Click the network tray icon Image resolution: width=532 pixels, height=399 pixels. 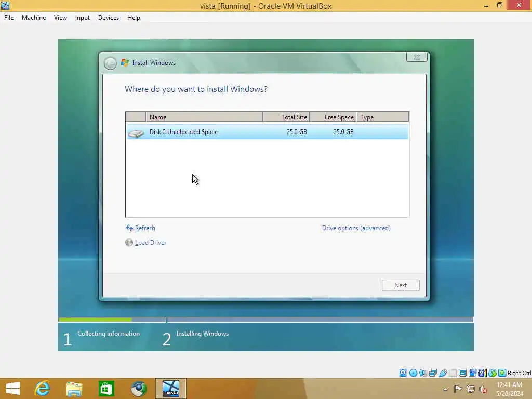tap(470, 389)
